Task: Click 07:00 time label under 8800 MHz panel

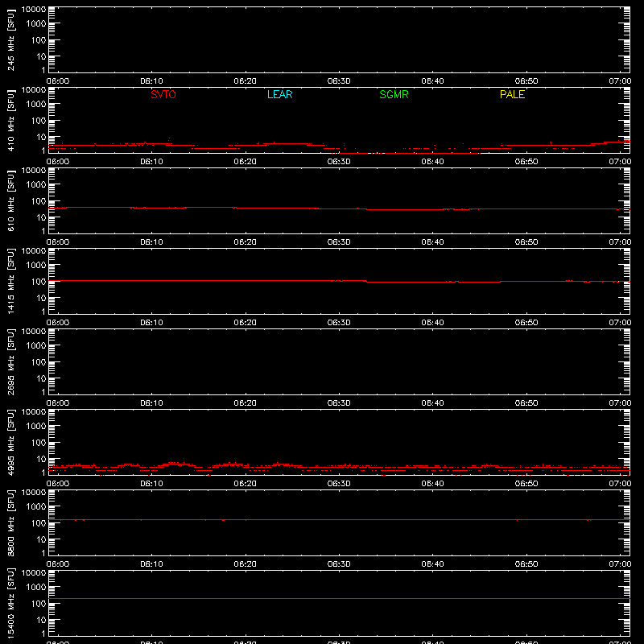Action: [x=620, y=564]
